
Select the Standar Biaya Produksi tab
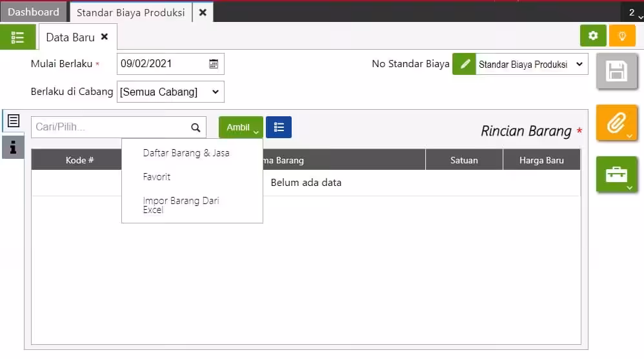[130, 12]
